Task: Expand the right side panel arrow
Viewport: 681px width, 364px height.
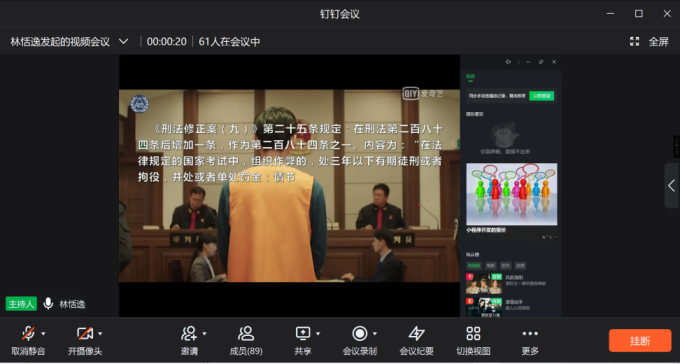Action: [x=671, y=186]
